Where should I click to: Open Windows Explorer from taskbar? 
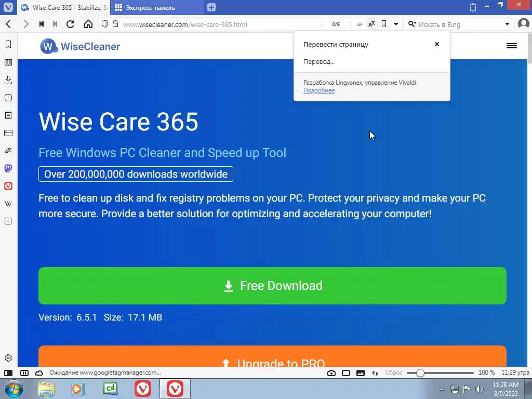point(46,389)
